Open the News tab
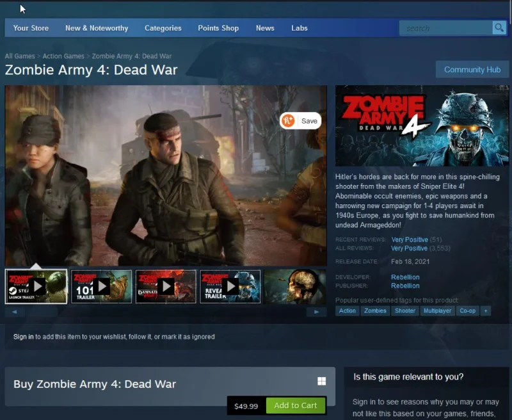This screenshot has height=420, width=512. [265, 28]
